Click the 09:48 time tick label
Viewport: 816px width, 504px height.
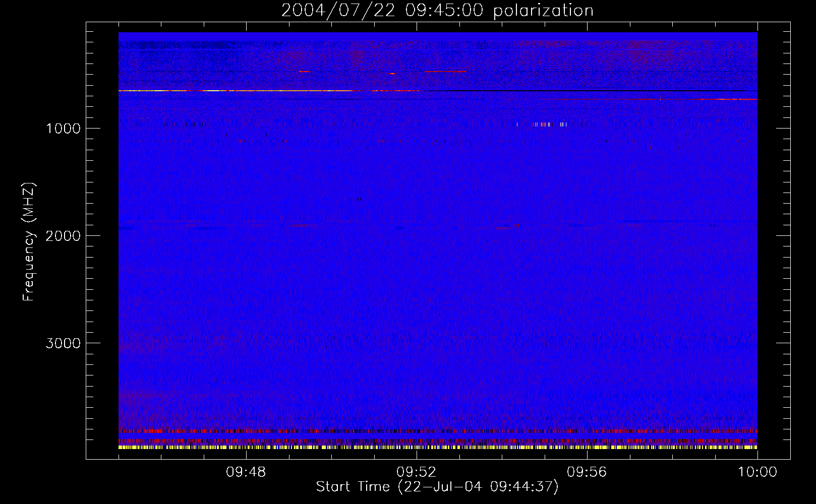[x=246, y=472]
